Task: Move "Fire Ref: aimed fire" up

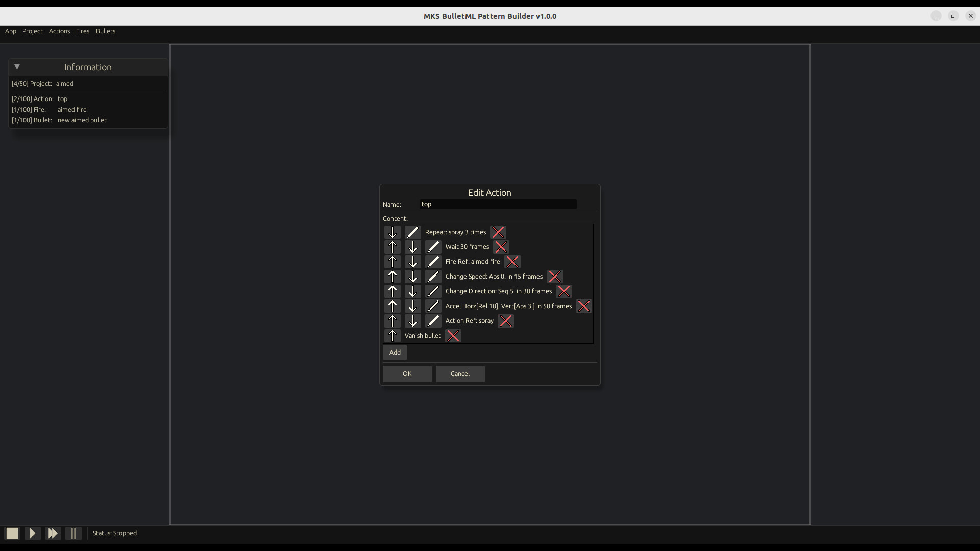Action: [391, 261]
